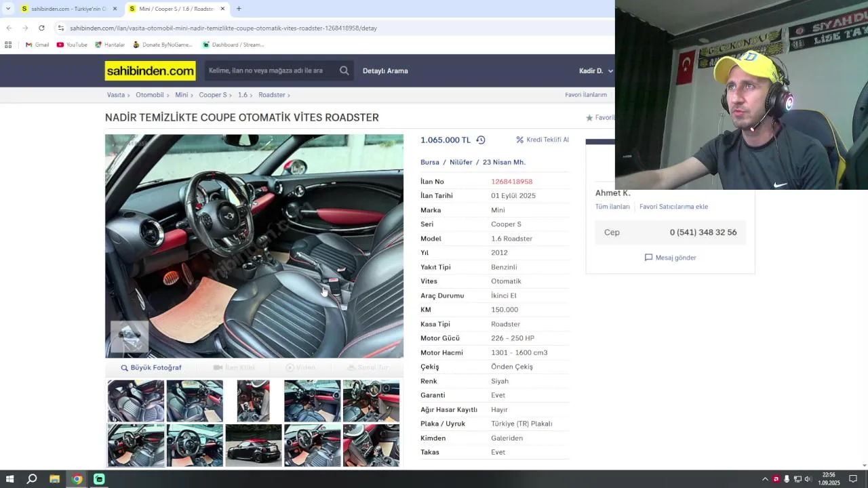Open price history clock icon
Image resolution: width=868 pixels, height=488 pixels.
(481, 140)
